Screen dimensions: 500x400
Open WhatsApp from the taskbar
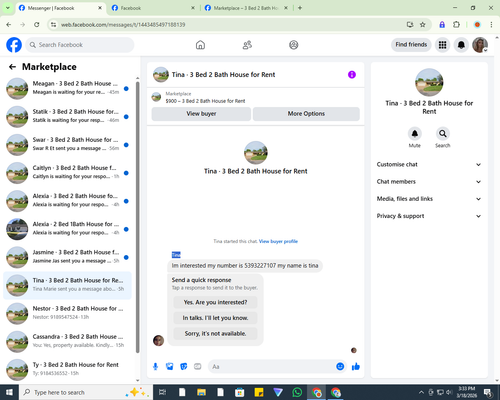[297, 392]
